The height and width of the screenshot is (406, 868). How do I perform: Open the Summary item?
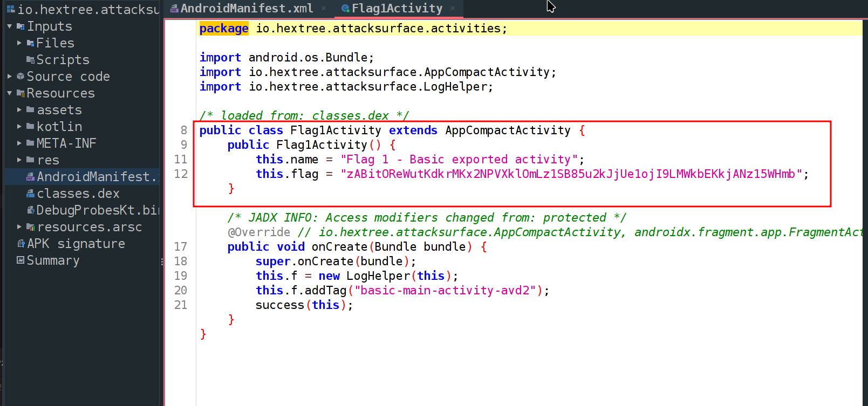point(53,260)
